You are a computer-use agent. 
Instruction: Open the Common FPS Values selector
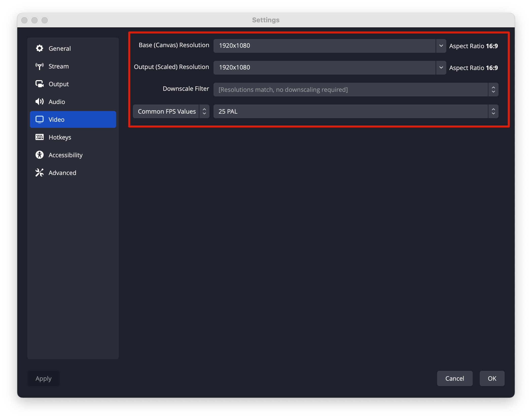click(171, 111)
